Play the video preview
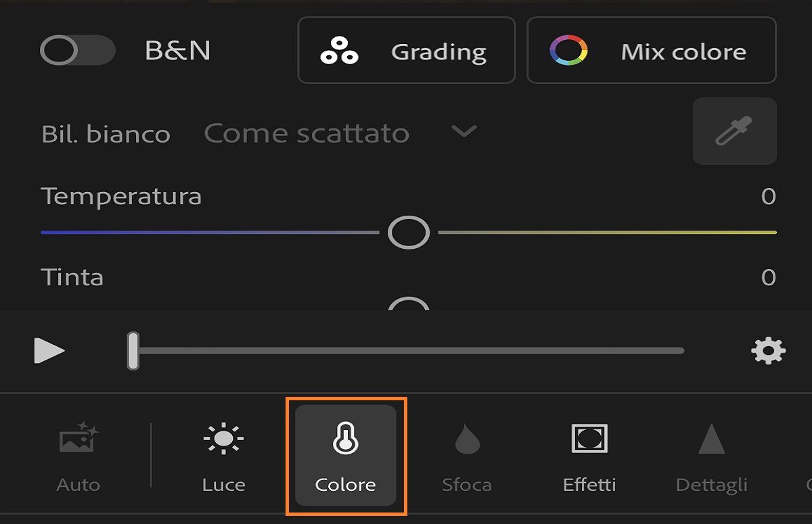 pos(50,350)
